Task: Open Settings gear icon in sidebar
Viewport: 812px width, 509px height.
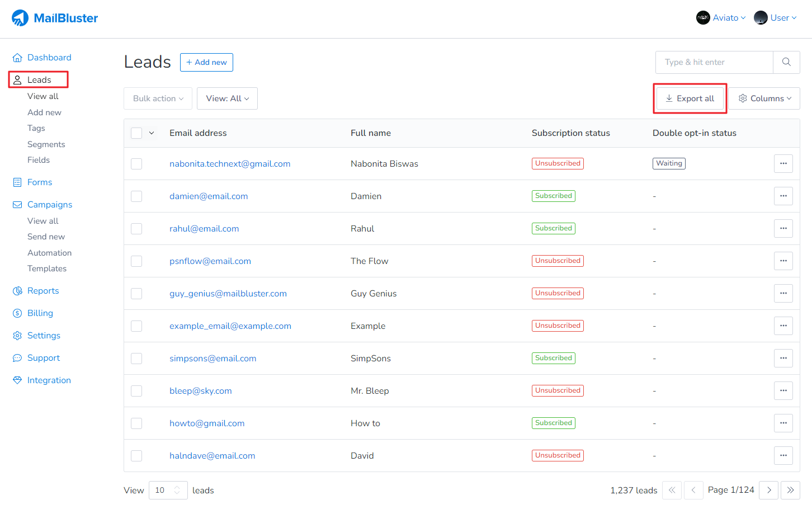Action: [x=17, y=336]
